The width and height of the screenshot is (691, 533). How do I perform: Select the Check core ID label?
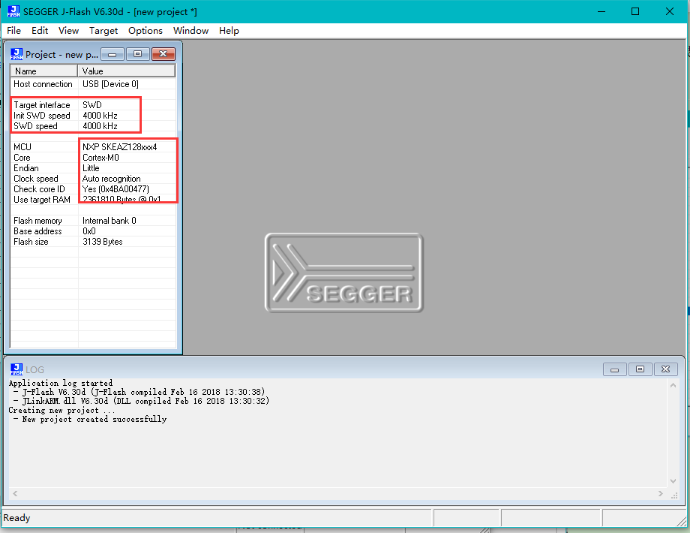[39, 189]
